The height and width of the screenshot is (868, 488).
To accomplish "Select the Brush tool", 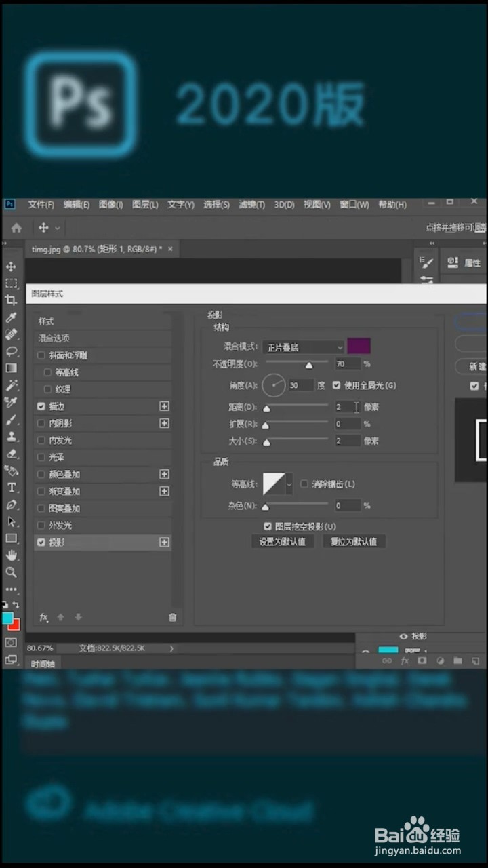I will tap(11, 420).
